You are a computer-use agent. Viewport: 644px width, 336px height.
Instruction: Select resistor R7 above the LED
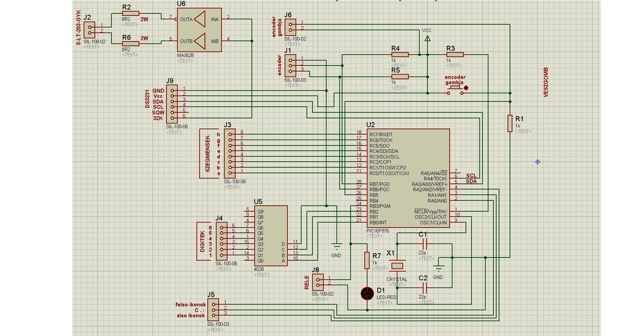367,261
